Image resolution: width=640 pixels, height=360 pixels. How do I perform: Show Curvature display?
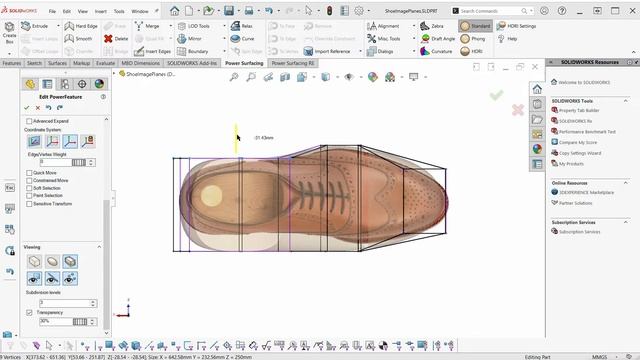click(x=436, y=51)
